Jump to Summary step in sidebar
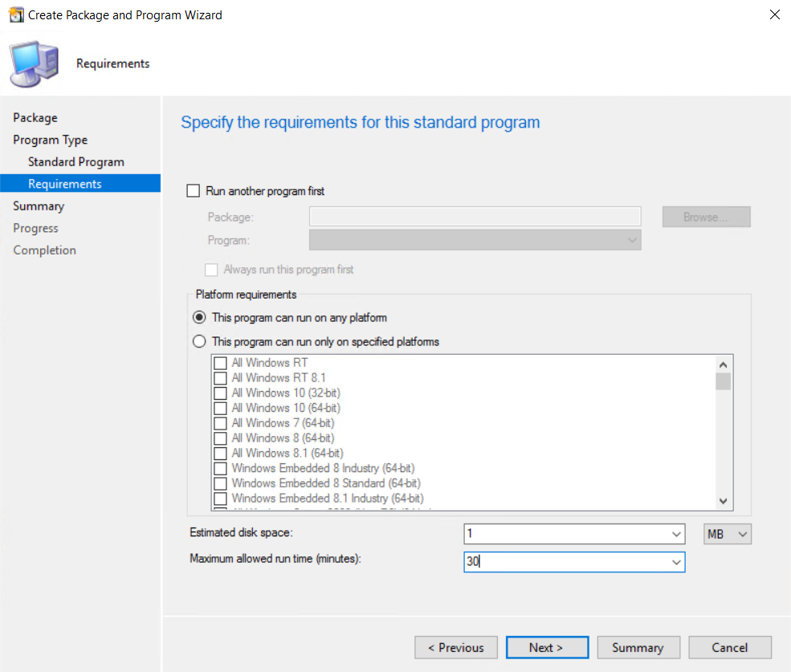 point(39,206)
